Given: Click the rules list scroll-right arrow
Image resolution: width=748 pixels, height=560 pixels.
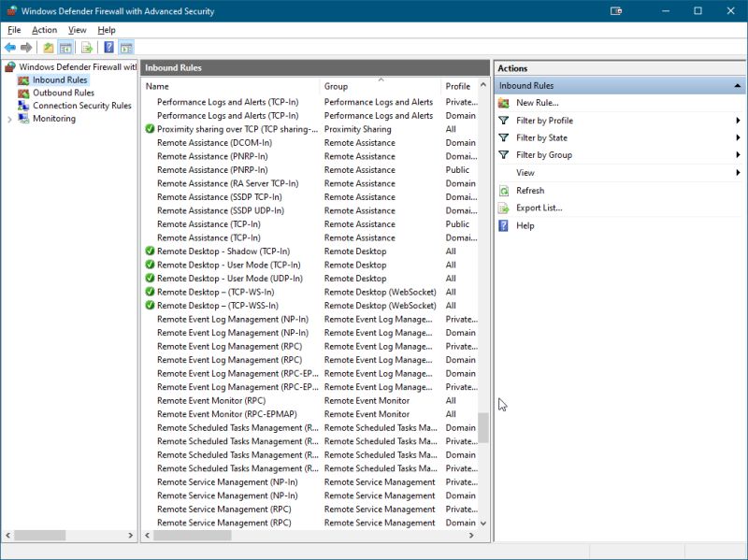Looking at the screenshot, I should pos(471,535).
